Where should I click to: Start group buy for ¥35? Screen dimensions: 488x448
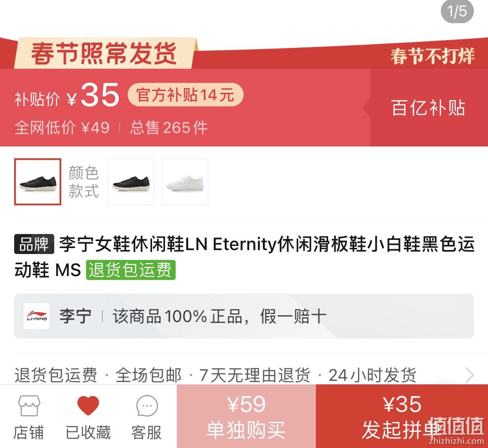click(x=402, y=416)
